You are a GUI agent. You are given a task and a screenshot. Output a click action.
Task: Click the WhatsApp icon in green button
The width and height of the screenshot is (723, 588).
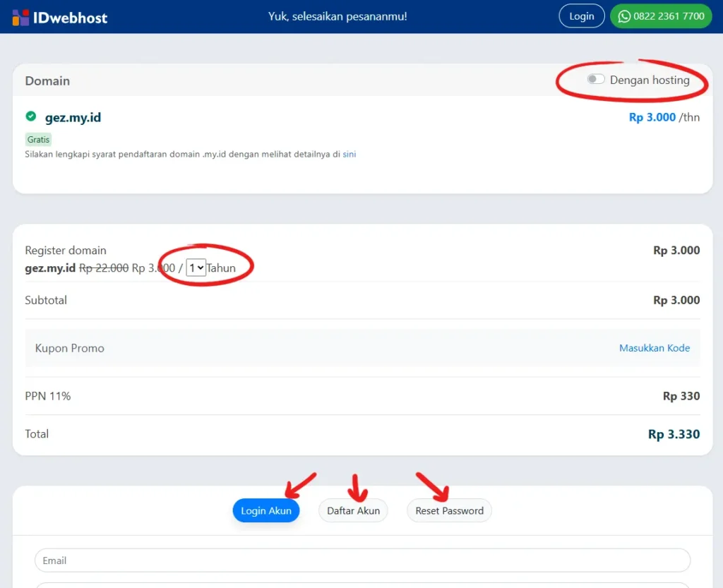(624, 17)
